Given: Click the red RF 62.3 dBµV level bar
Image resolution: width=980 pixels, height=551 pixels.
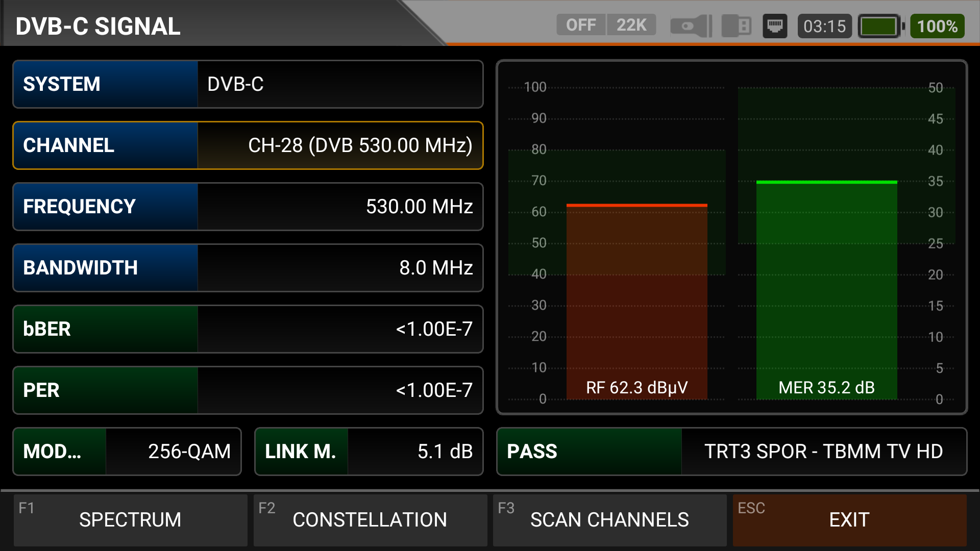Looking at the screenshot, I should click(636, 301).
